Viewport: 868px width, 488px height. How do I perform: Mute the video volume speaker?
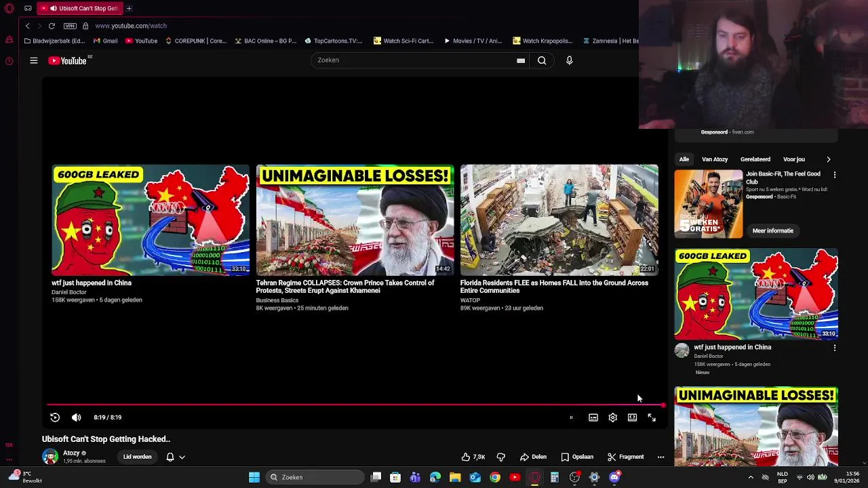coord(77,418)
